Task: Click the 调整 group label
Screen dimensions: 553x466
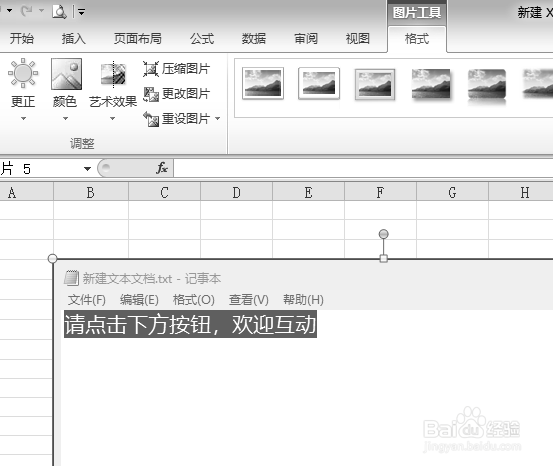Action: pyautogui.click(x=82, y=144)
